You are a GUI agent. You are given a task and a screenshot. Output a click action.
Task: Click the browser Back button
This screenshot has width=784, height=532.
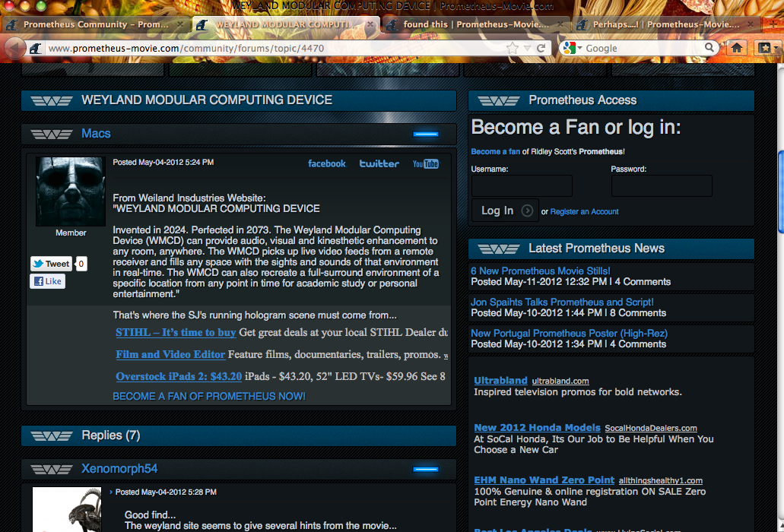coord(15,49)
